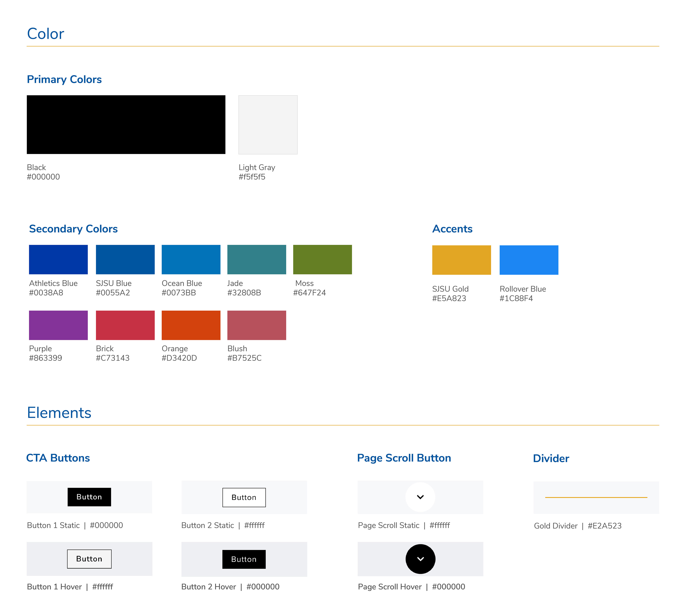This screenshot has height=616, width=686.
Task: Click the gold divider line sample
Action: click(596, 497)
